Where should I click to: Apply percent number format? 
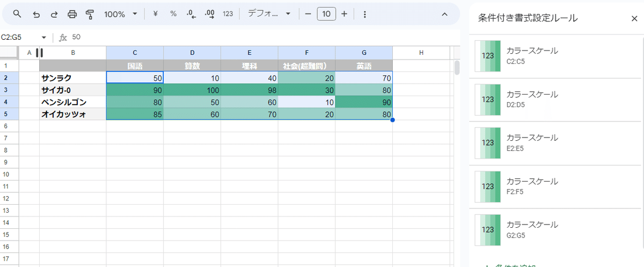tap(173, 14)
